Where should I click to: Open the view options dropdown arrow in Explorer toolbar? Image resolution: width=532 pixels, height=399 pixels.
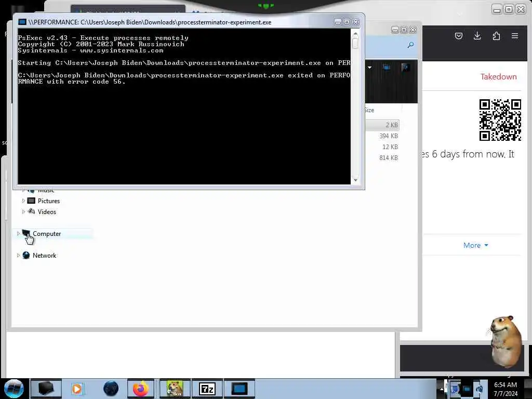pyautogui.click(x=369, y=67)
